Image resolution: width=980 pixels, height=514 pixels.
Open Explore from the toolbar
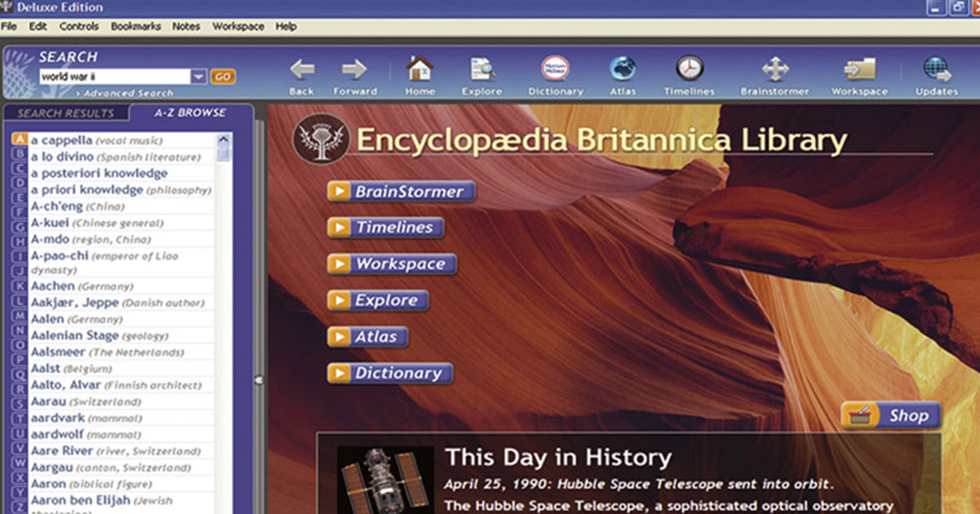click(481, 69)
